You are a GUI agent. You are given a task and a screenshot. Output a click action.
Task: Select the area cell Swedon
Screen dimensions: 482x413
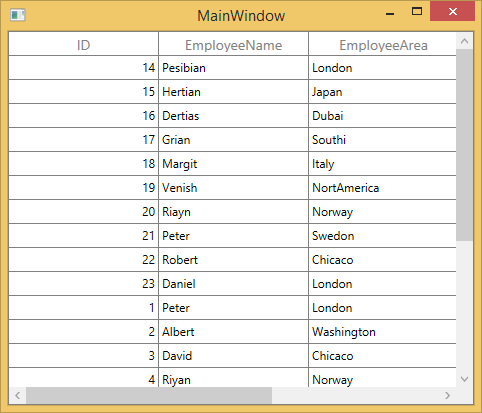(383, 236)
